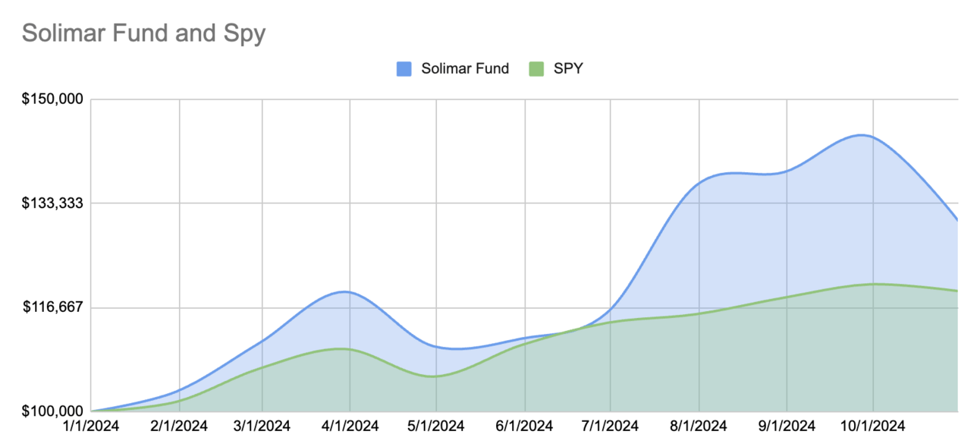Select the 2/1/2024 x-axis date label

[179, 427]
